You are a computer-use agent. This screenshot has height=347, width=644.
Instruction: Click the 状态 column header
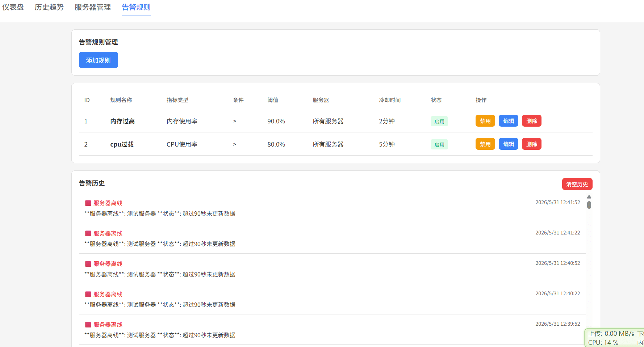[436, 100]
